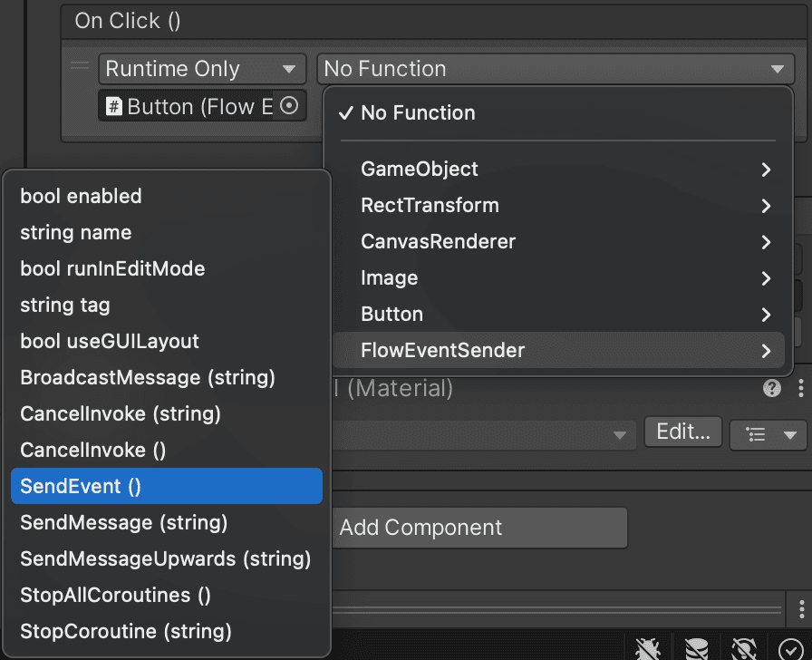Open the bottom panel three-dot menu

point(801,609)
